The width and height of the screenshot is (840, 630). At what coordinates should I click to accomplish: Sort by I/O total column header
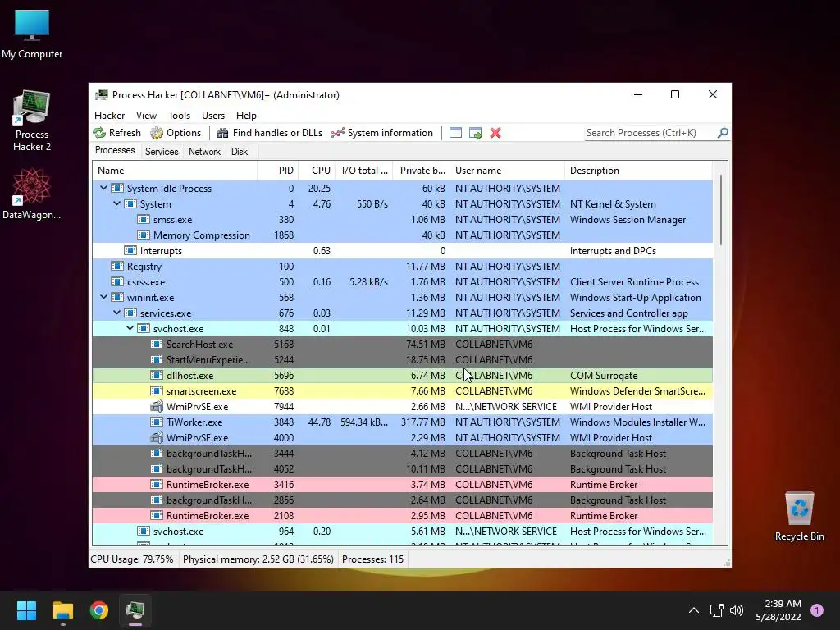363,171
